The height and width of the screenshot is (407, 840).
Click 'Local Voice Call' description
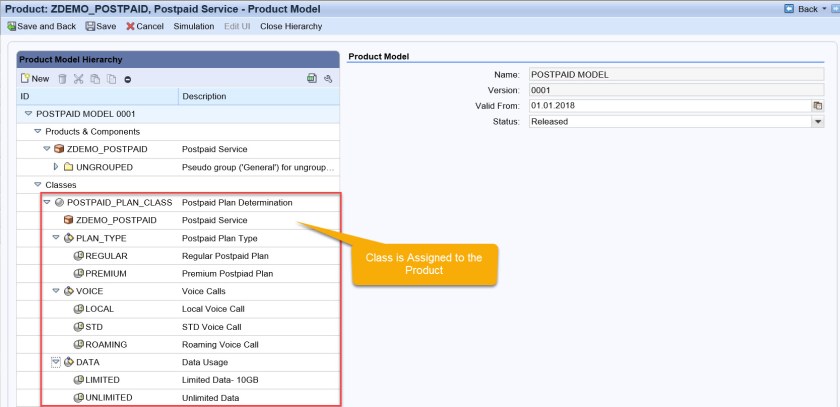(213, 309)
